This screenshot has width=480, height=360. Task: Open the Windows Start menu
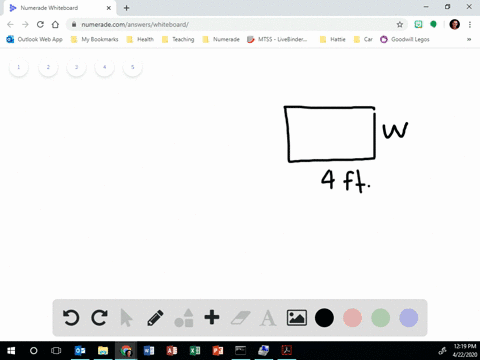pyautogui.click(x=11, y=351)
